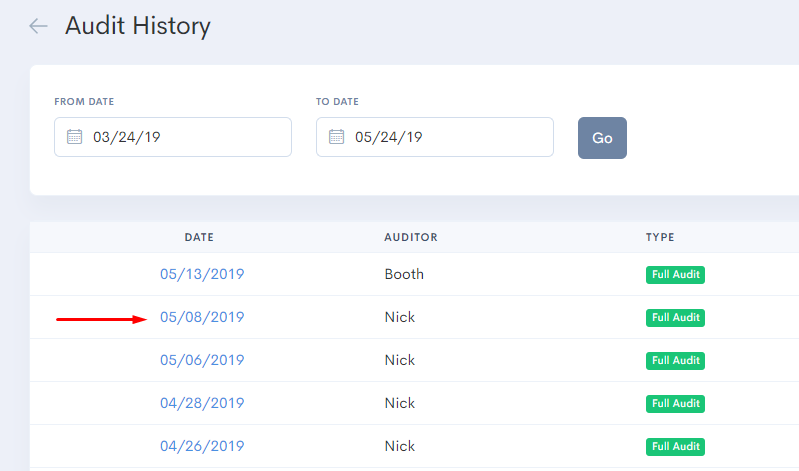
Task: Click the From Date input field
Action: pyautogui.click(x=185, y=137)
